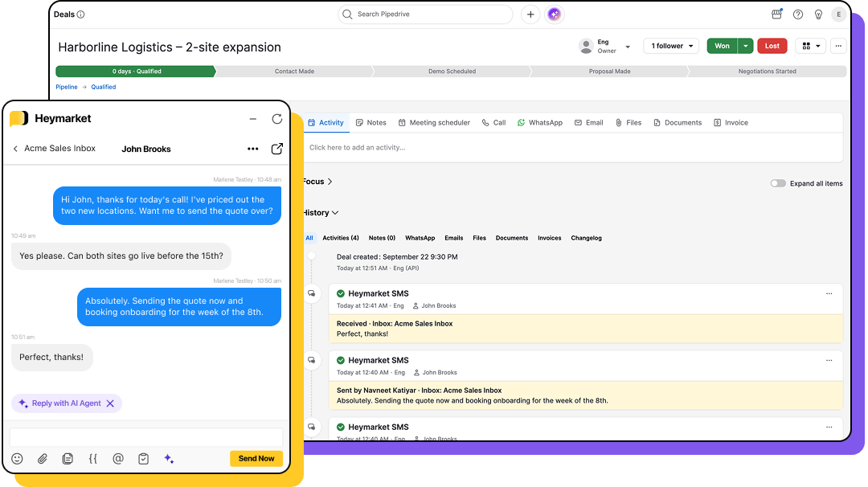
Task: Expand the Focus section
Action: pos(317,182)
